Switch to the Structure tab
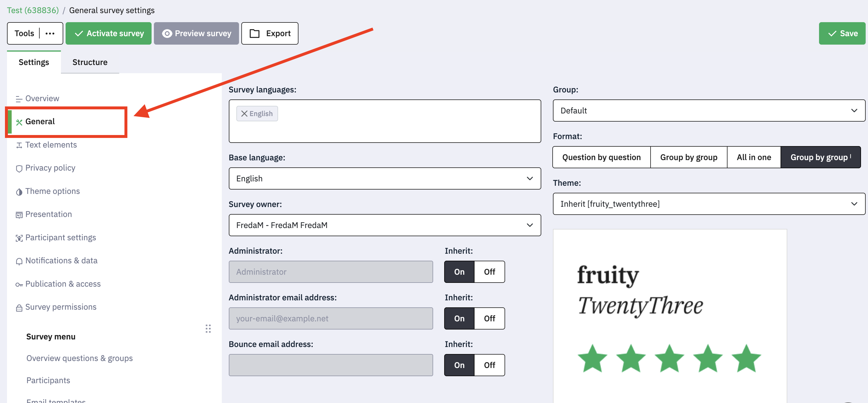This screenshot has height=403, width=868. 90,62
